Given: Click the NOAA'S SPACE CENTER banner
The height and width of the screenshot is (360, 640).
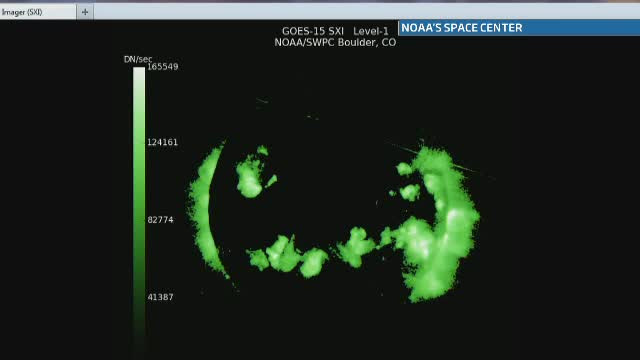Looking at the screenshot, I should 519,28.
